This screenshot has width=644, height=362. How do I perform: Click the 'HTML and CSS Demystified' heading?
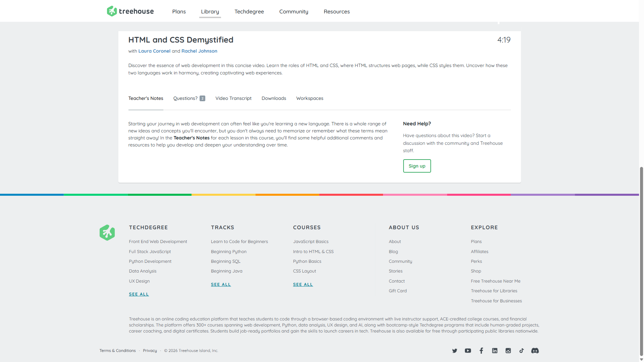(x=181, y=40)
